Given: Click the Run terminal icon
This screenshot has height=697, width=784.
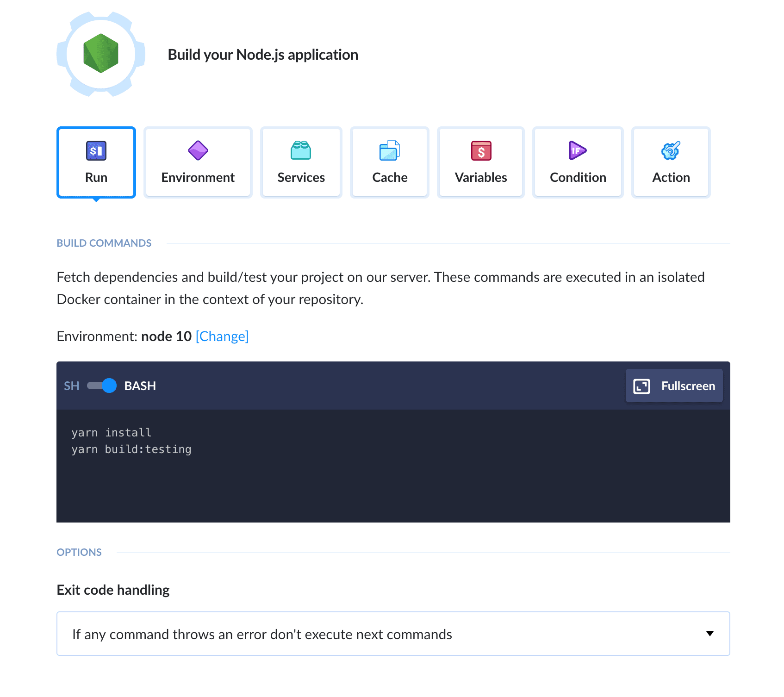Looking at the screenshot, I should pyautogui.click(x=96, y=151).
